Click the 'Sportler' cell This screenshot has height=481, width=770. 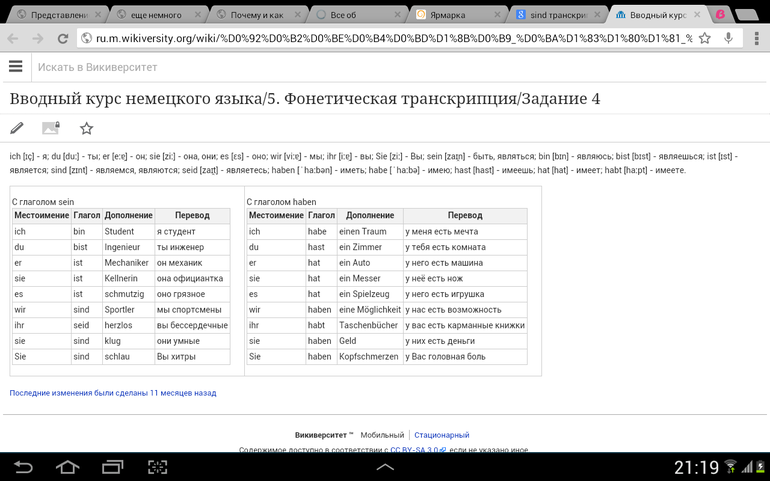click(128, 310)
